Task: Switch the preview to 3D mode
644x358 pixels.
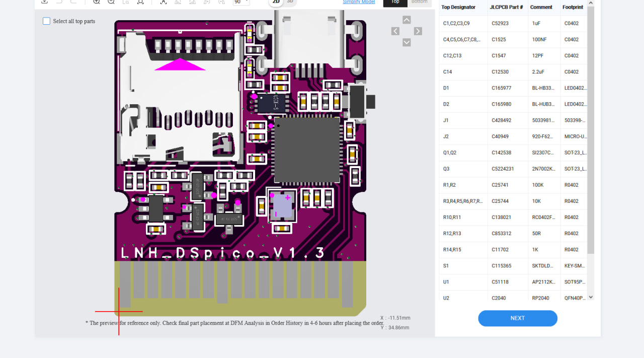Action: pos(290,2)
